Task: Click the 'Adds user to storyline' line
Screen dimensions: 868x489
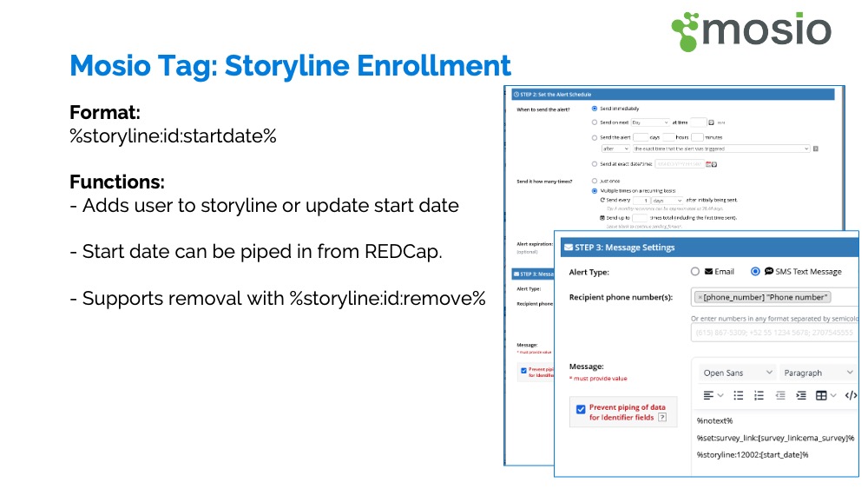Action: (264, 206)
